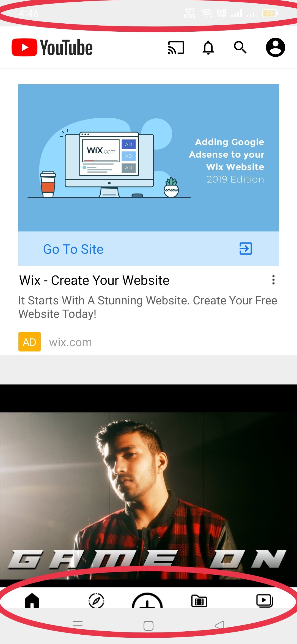Play the GAME ON video thumbnail
The height and width of the screenshot is (644, 297).
pos(148,486)
